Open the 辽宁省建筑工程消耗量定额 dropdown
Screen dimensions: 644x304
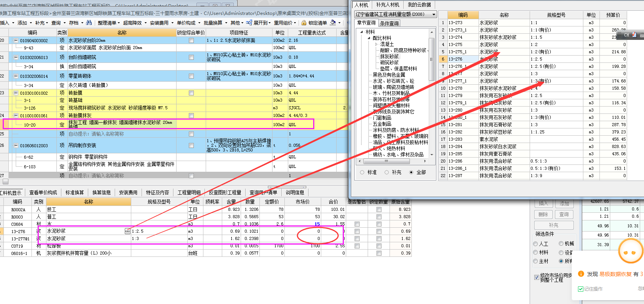434,14
